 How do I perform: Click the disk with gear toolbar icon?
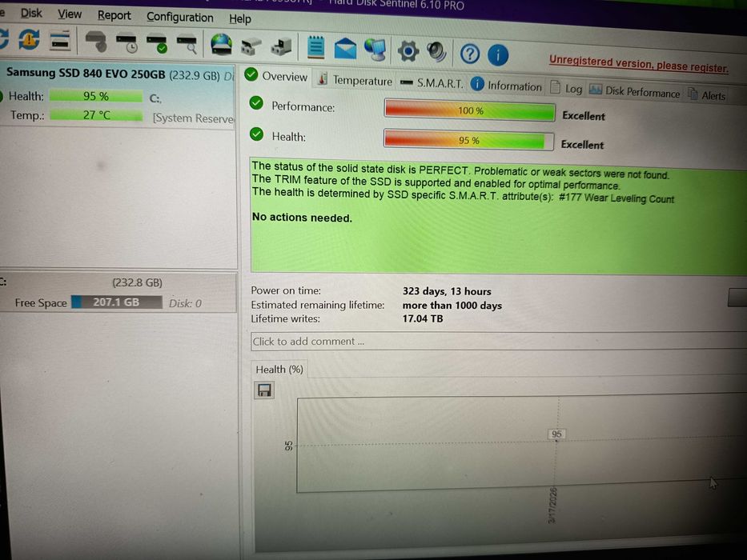click(96, 42)
